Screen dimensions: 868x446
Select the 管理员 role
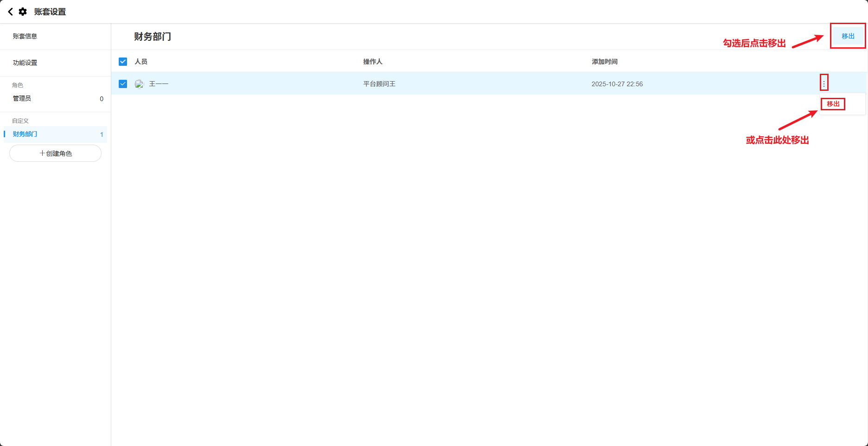pyautogui.click(x=22, y=98)
